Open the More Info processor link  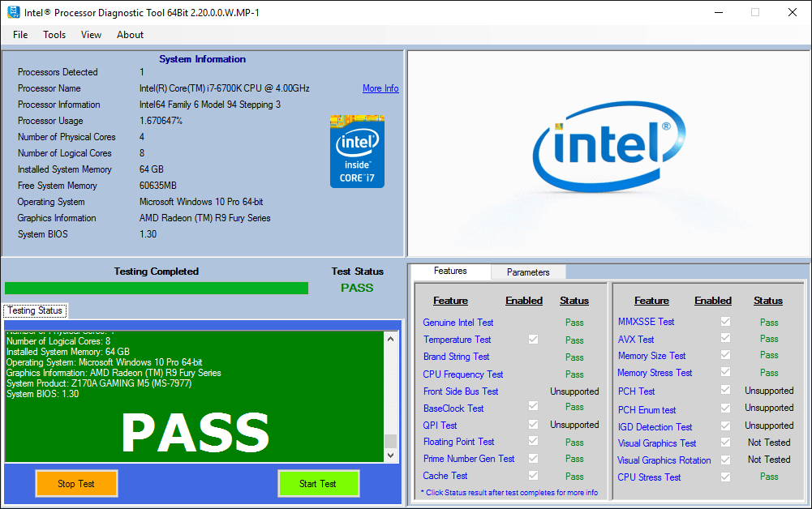(x=380, y=88)
